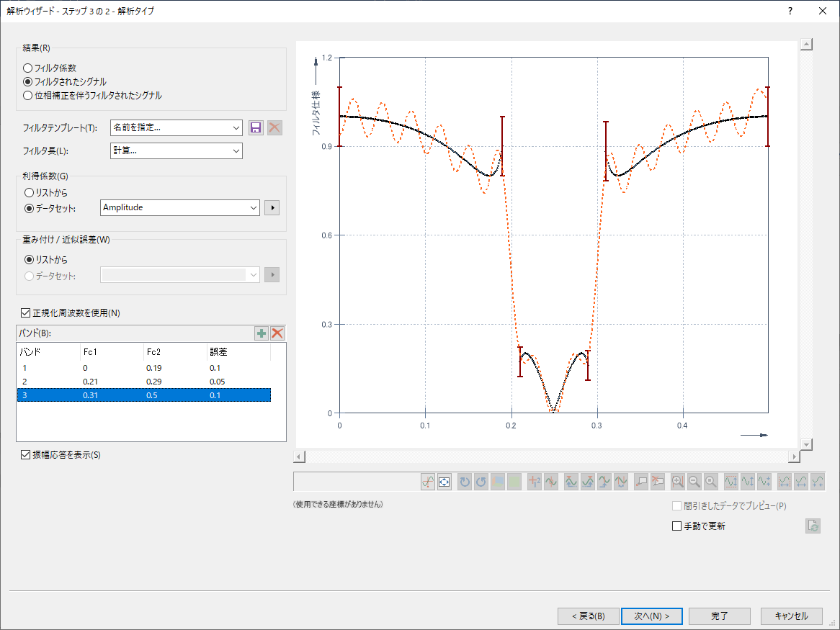Reset zoom with the plain magnifier icon
This screenshot has height=630, width=840.
click(x=711, y=482)
